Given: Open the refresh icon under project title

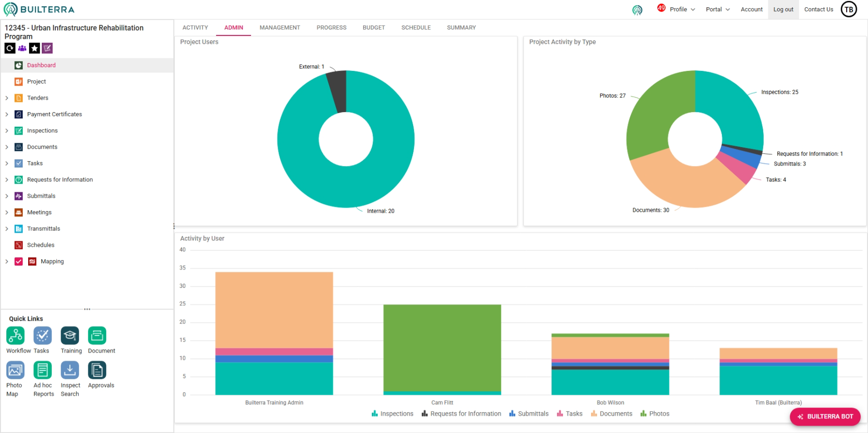Looking at the screenshot, I should pos(10,48).
